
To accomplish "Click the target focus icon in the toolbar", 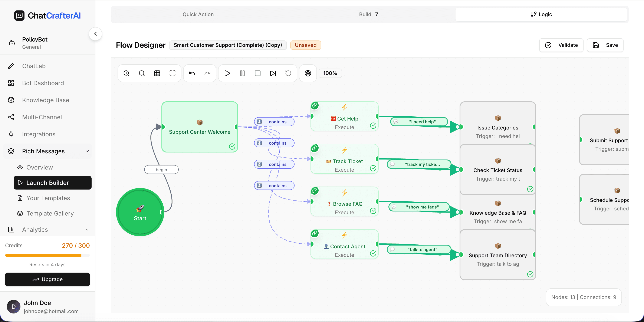I will 308,73.
